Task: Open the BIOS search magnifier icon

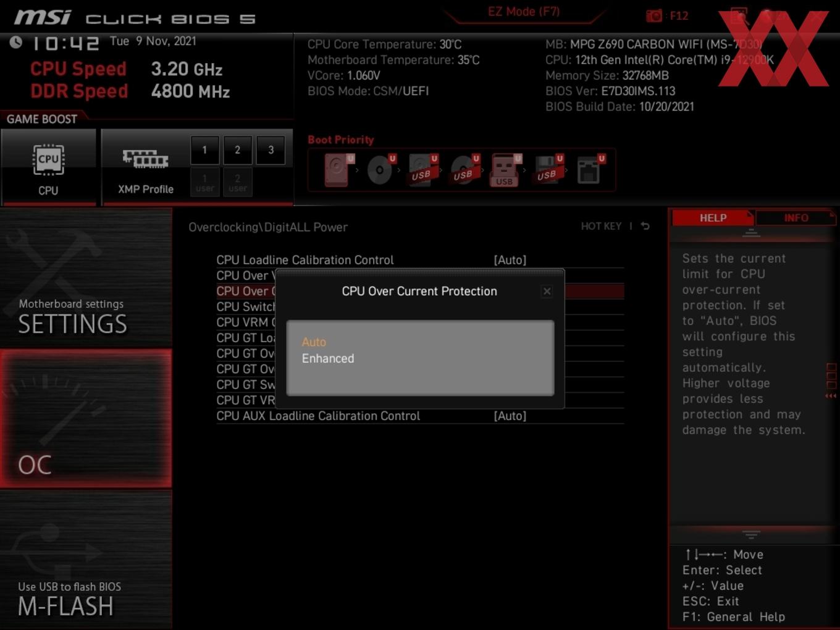Action: (x=739, y=15)
